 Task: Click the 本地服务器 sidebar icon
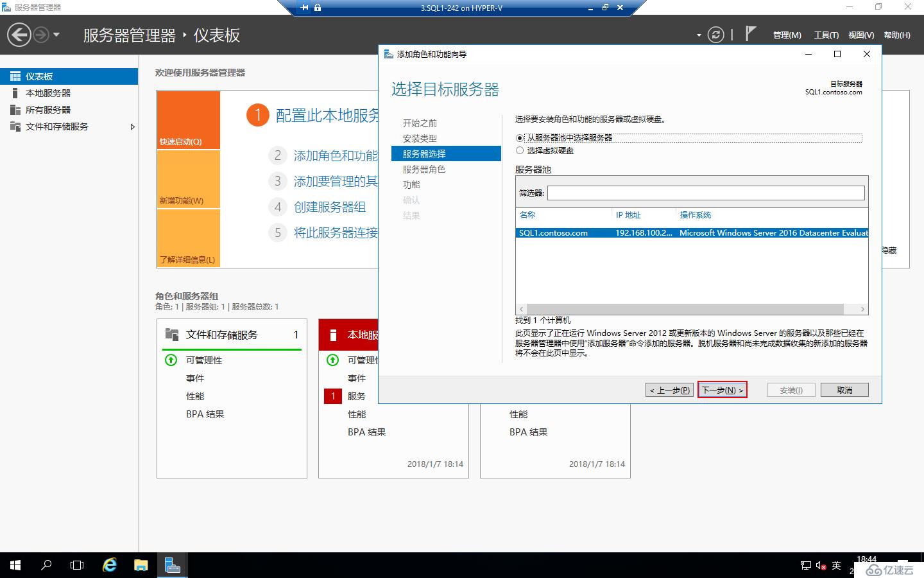tap(15, 93)
